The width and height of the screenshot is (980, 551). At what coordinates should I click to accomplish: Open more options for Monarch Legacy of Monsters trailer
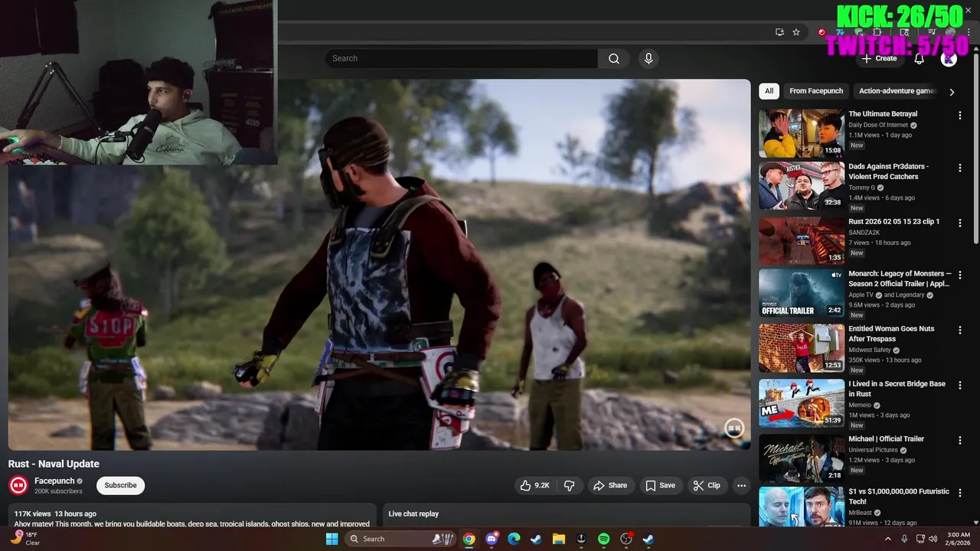(x=960, y=275)
